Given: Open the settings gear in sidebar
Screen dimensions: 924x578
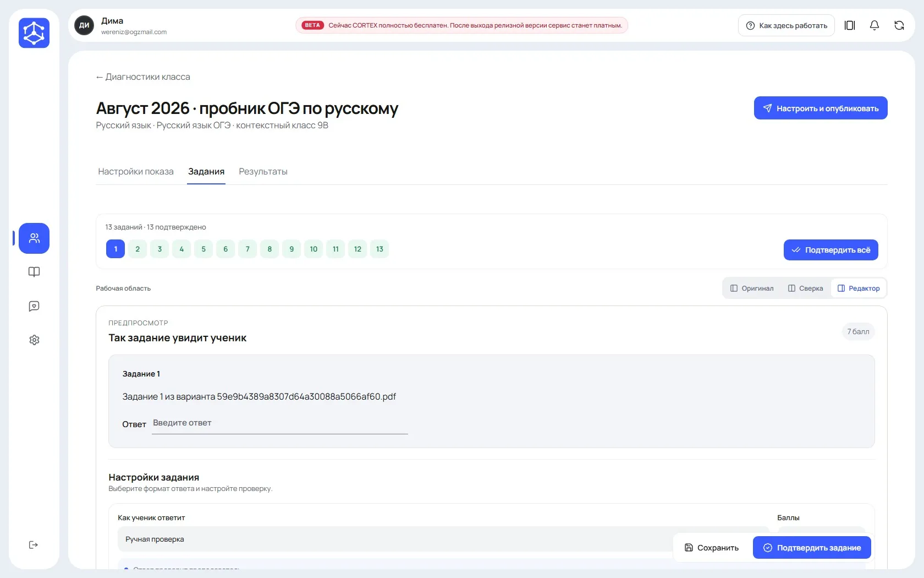Looking at the screenshot, I should click(x=34, y=340).
